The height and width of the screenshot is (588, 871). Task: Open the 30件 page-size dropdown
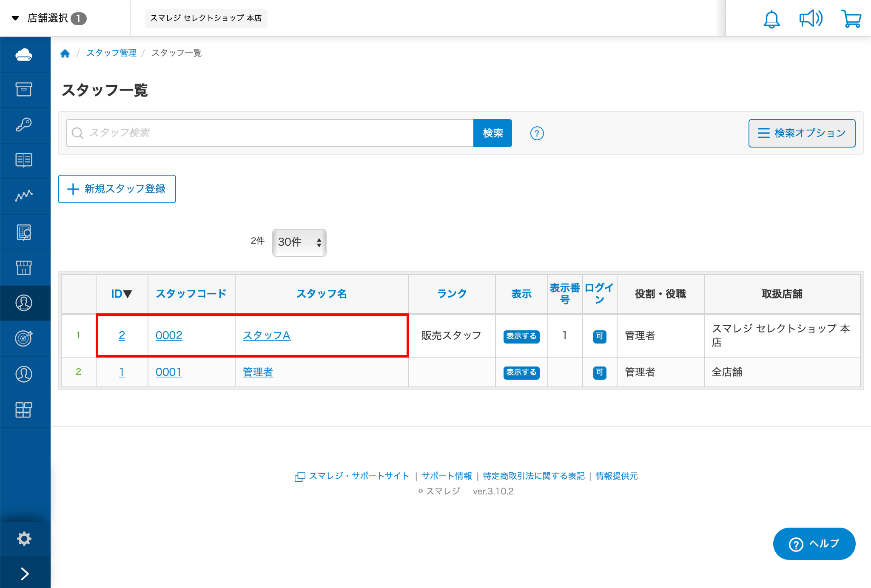point(299,242)
